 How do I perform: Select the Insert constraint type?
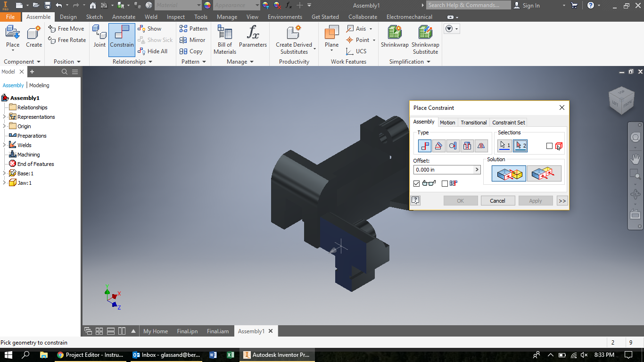point(467,146)
